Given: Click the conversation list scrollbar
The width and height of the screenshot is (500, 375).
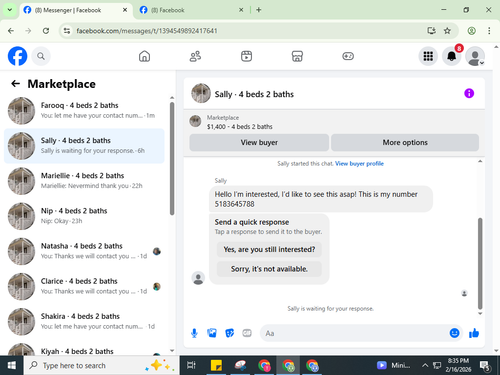Looking at the screenshot, I should pos(172,159).
